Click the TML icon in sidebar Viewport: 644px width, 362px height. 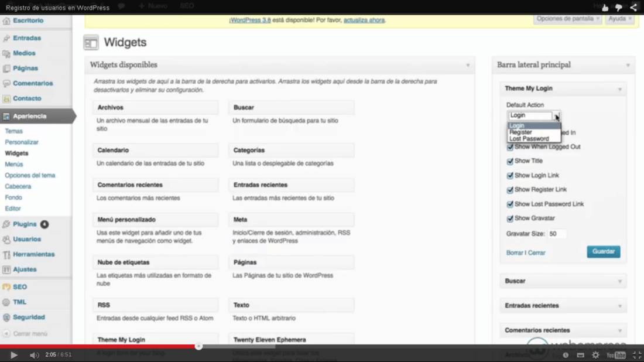coord(6,302)
